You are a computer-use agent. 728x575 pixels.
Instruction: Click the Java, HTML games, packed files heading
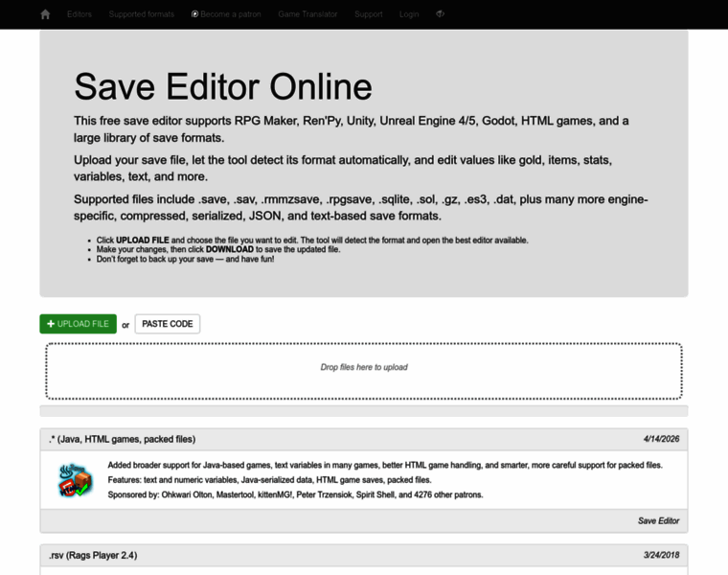click(122, 439)
